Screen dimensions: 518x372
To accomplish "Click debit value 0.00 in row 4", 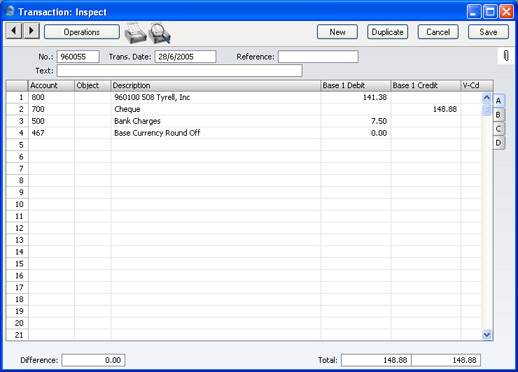I will pyautogui.click(x=379, y=133).
